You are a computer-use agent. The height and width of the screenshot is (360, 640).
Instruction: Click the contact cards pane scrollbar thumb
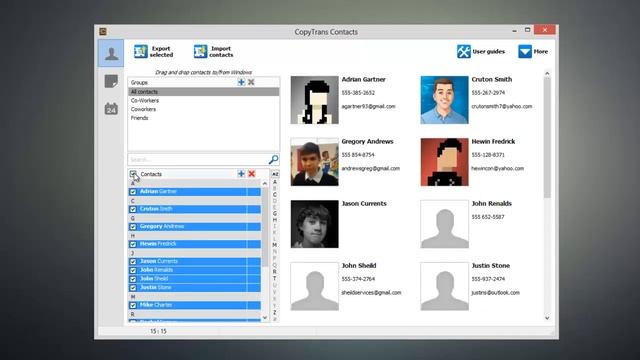[547, 138]
